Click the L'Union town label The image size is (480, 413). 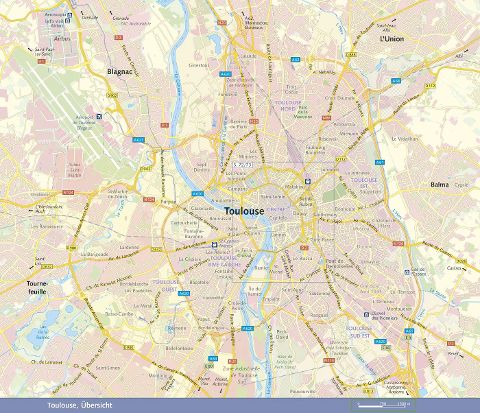pyautogui.click(x=392, y=39)
